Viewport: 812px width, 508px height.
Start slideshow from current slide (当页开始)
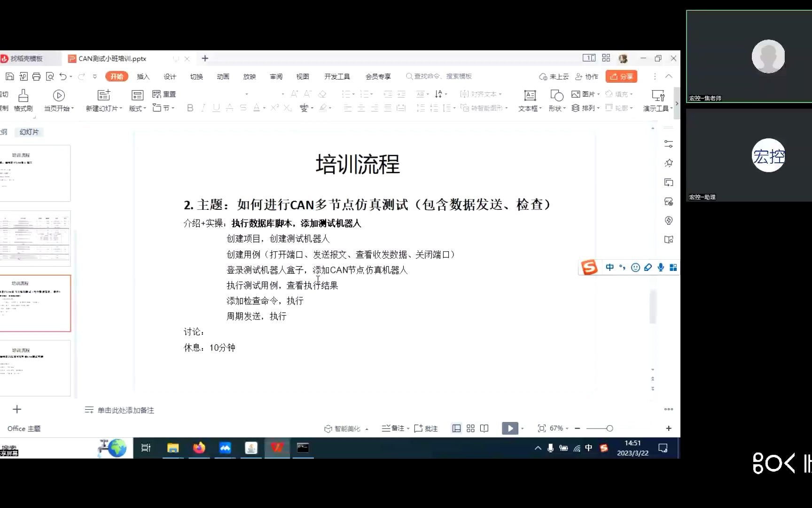pyautogui.click(x=58, y=100)
